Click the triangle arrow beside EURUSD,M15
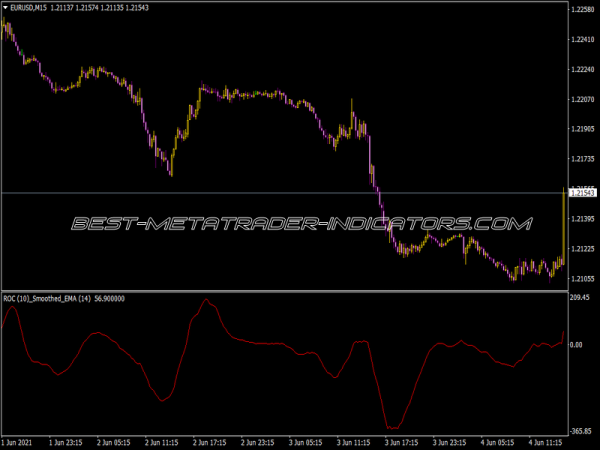The width and height of the screenshot is (600, 450). [5, 10]
